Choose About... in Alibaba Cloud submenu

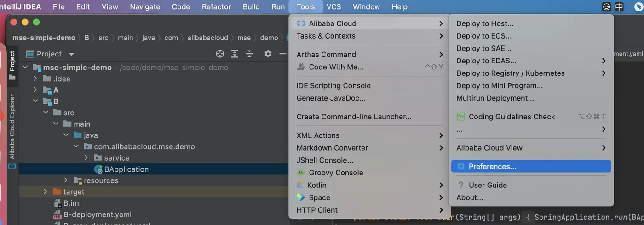coord(531,197)
